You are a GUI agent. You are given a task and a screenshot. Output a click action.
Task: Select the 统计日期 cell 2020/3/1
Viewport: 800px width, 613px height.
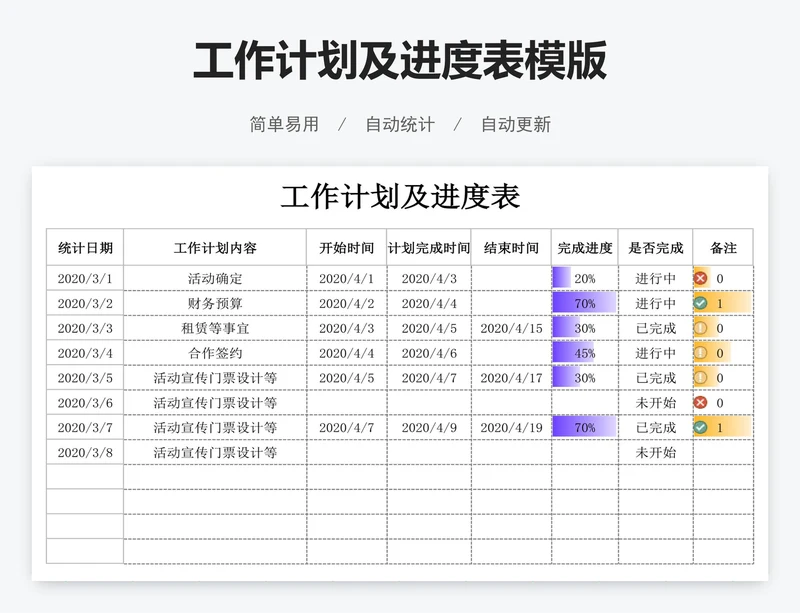(85, 278)
